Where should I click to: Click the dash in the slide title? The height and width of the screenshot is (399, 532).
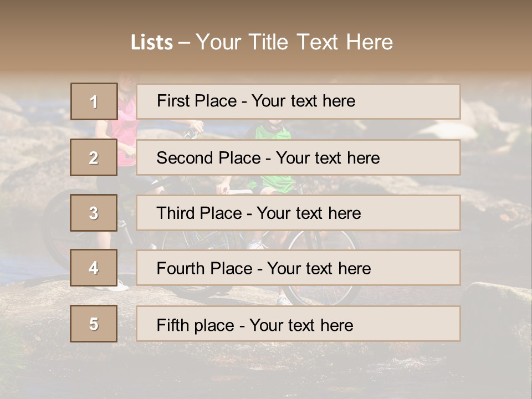click(x=184, y=43)
